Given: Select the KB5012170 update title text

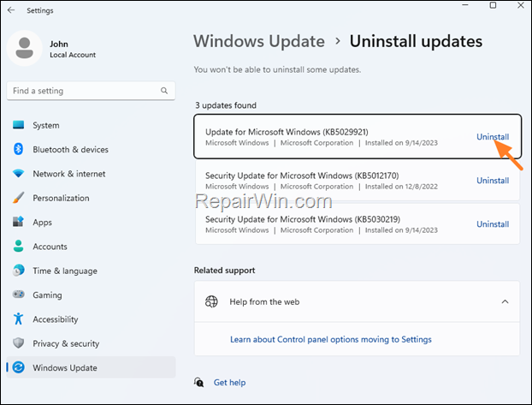Looking at the screenshot, I should click(302, 176).
